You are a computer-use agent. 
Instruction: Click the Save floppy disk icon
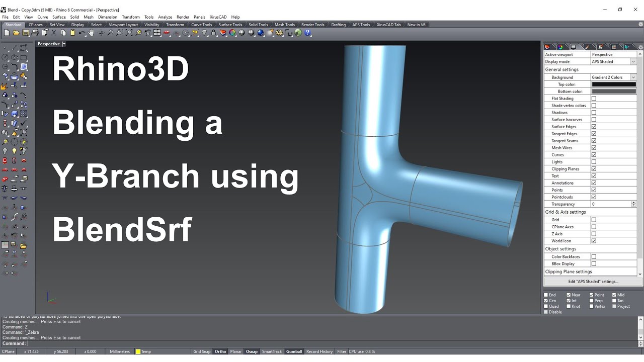[x=25, y=33]
